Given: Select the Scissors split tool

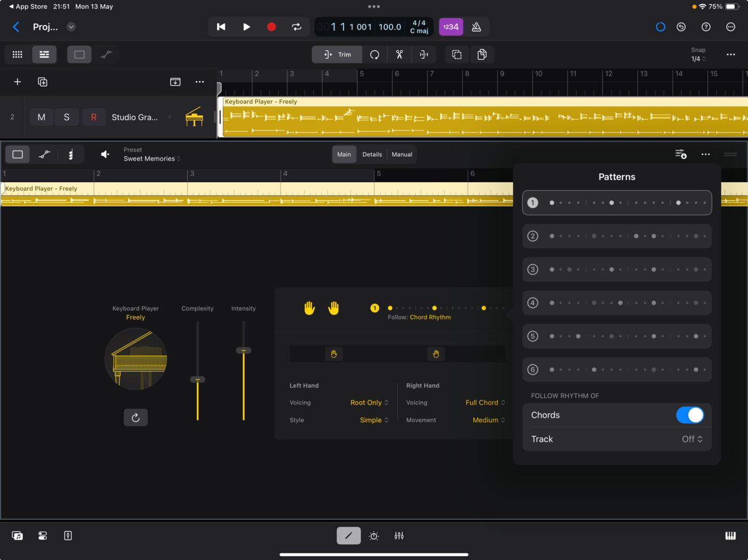Looking at the screenshot, I should coord(399,54).
